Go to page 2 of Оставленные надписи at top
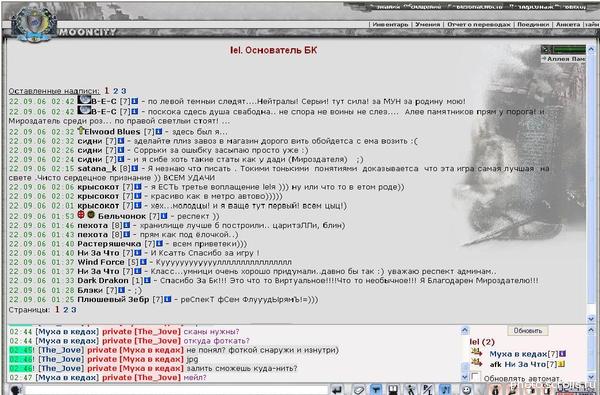The height and width of the screenshot is (395, 600). click(x=115, y=91)
